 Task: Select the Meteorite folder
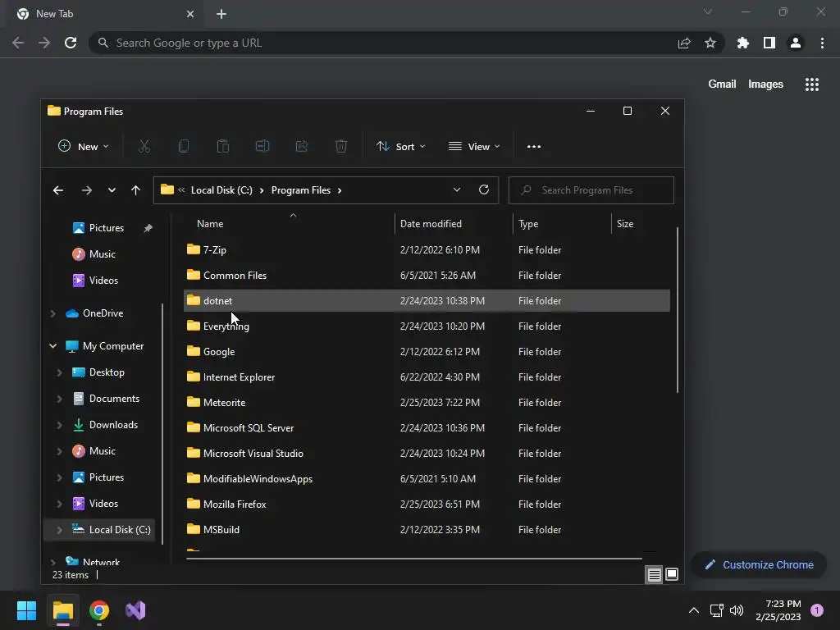coord(427,403)
